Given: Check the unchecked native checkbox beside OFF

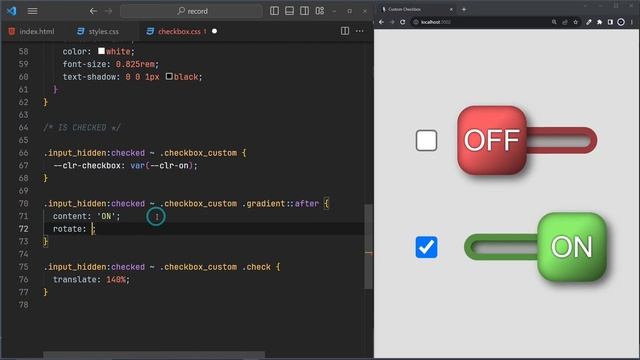Looking at the screenshot, I should click(x=427, y=140).
